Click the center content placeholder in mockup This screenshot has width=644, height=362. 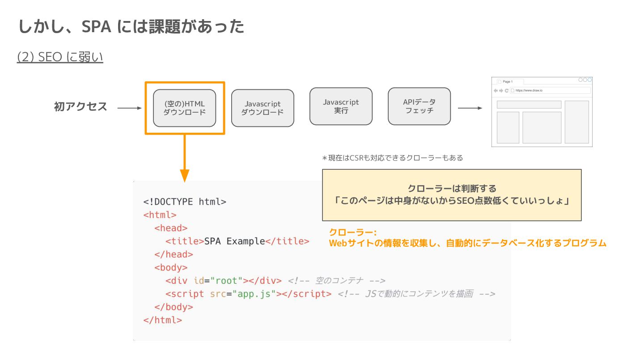tap(542, 127)
